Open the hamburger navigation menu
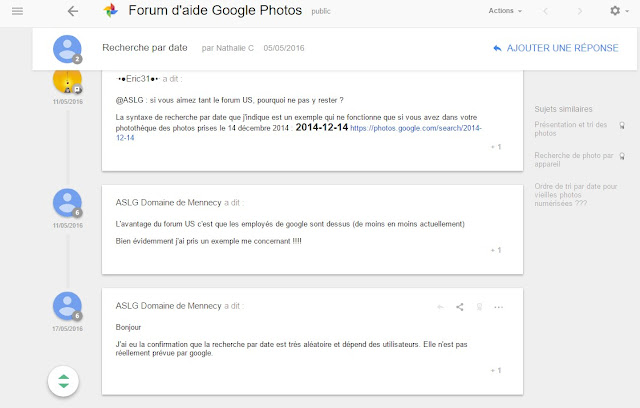The height and width of the screenshot is (408, 640). [x=17, y=11]
